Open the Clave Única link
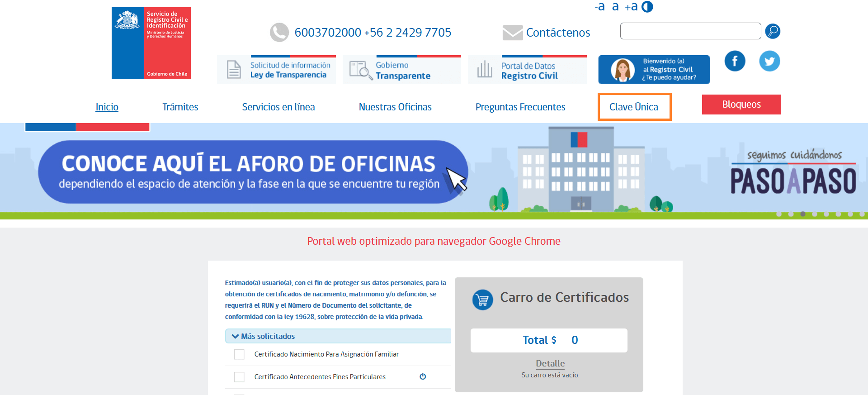 click(x=634, y=107)
